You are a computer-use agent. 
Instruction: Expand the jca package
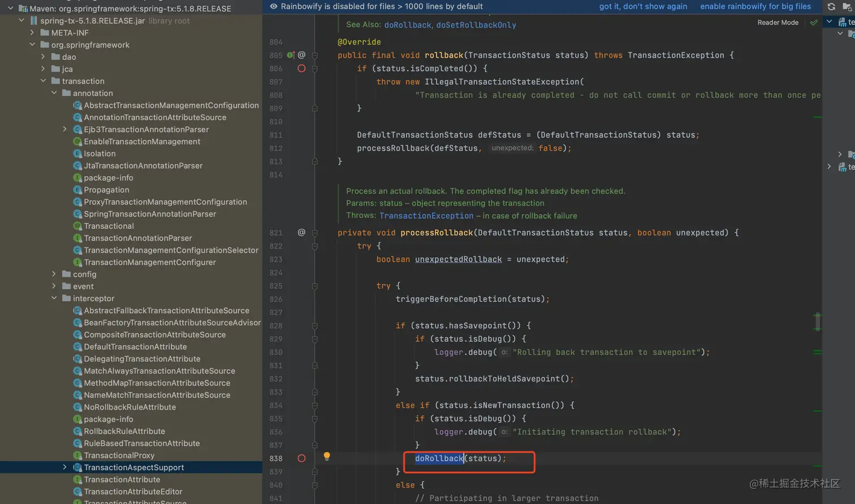[x=43, y=69]
